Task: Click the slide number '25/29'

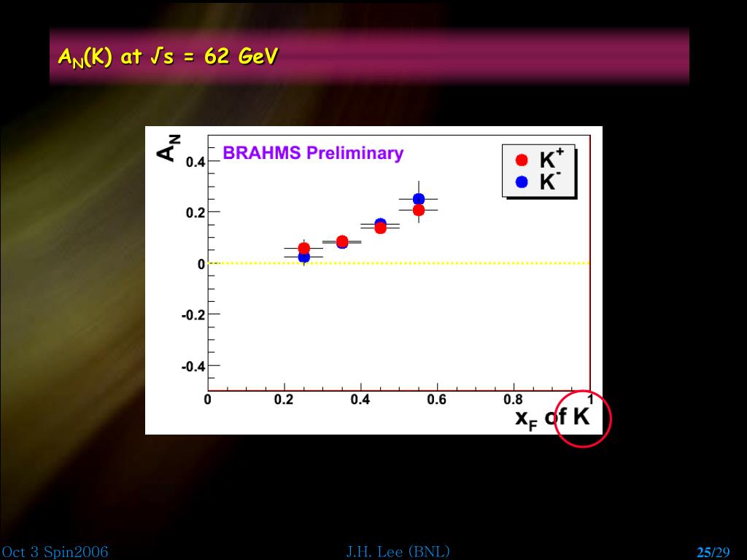Action: [713, 553]
